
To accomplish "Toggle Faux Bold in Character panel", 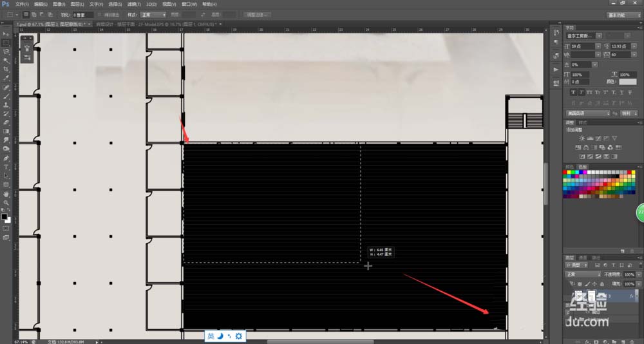I will point(574,93).
